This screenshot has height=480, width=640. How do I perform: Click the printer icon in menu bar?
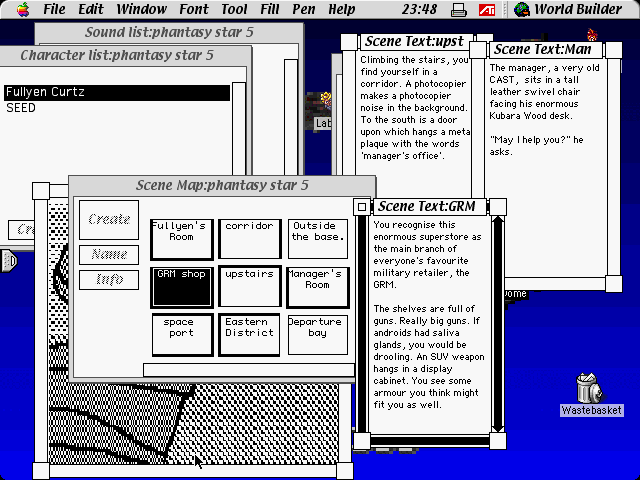pos(459,9)
